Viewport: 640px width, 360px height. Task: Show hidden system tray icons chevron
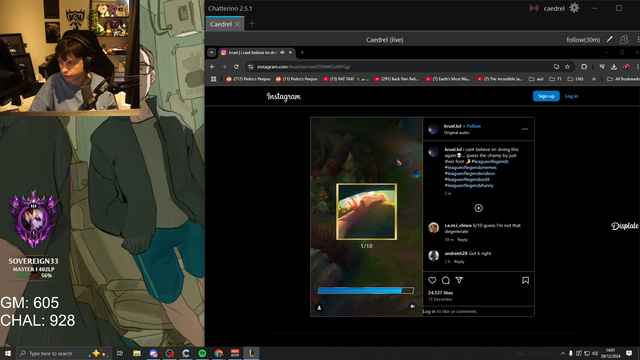[562, 353]
